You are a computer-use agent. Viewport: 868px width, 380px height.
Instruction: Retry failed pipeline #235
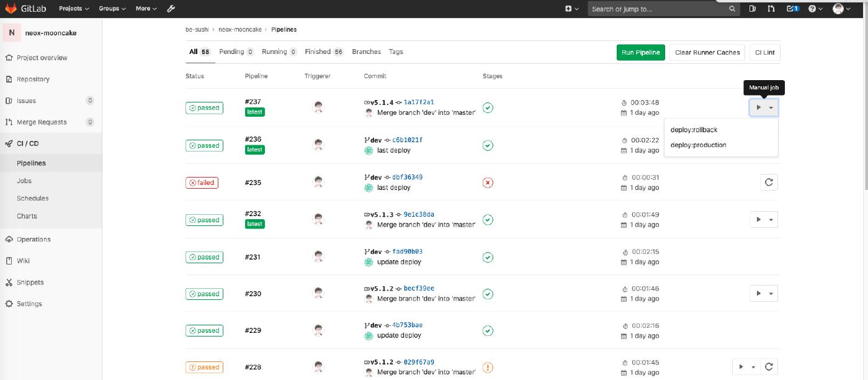pyautogui.click(x=769, y=183)
